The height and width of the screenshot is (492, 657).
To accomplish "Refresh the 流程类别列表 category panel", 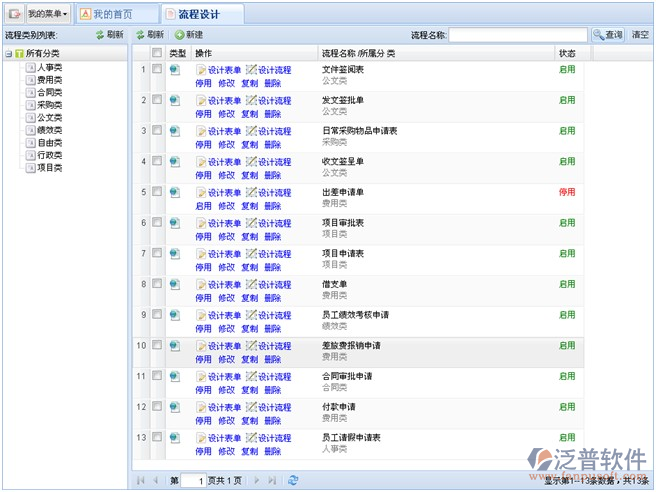I will point(110,34).
